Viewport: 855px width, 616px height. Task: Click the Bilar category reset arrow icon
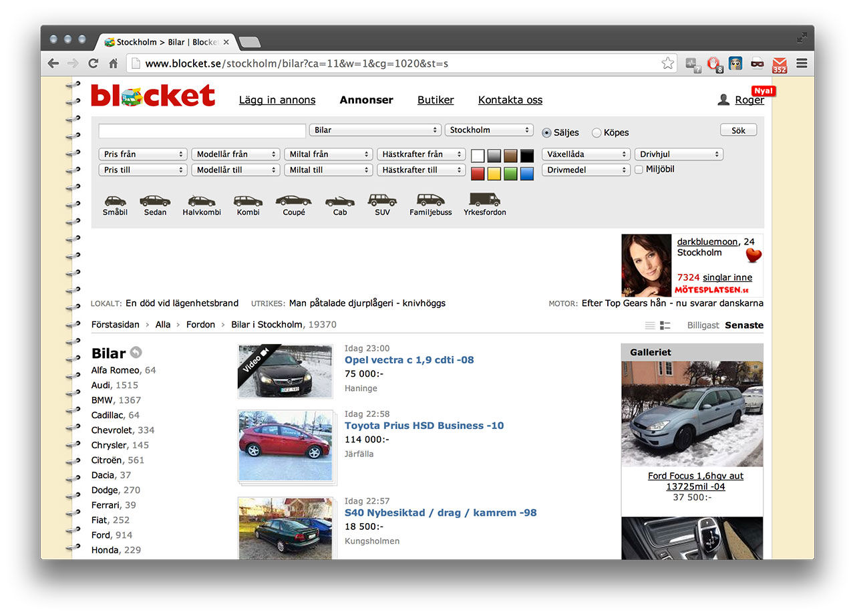coord(136,353)
